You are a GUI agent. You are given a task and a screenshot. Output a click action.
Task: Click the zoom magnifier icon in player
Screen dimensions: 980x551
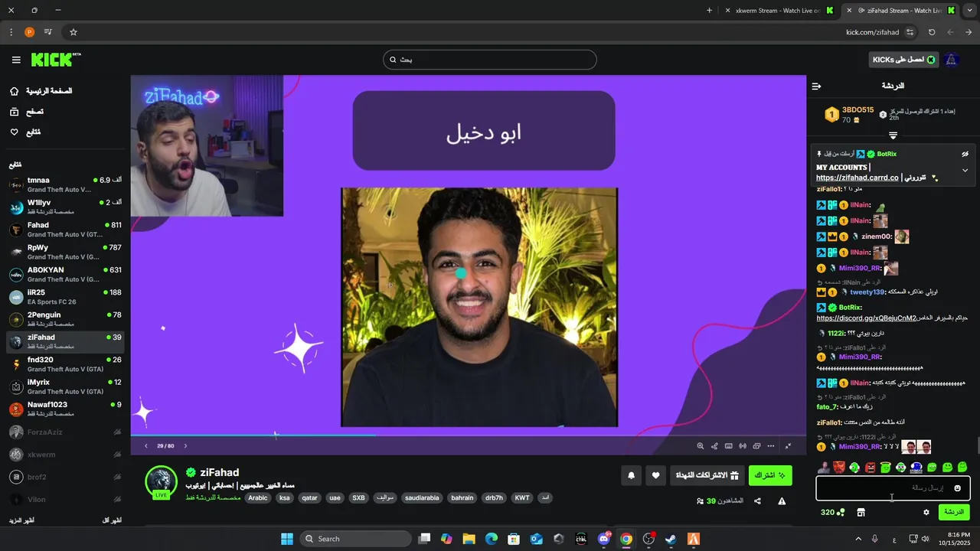pos(700,445)
